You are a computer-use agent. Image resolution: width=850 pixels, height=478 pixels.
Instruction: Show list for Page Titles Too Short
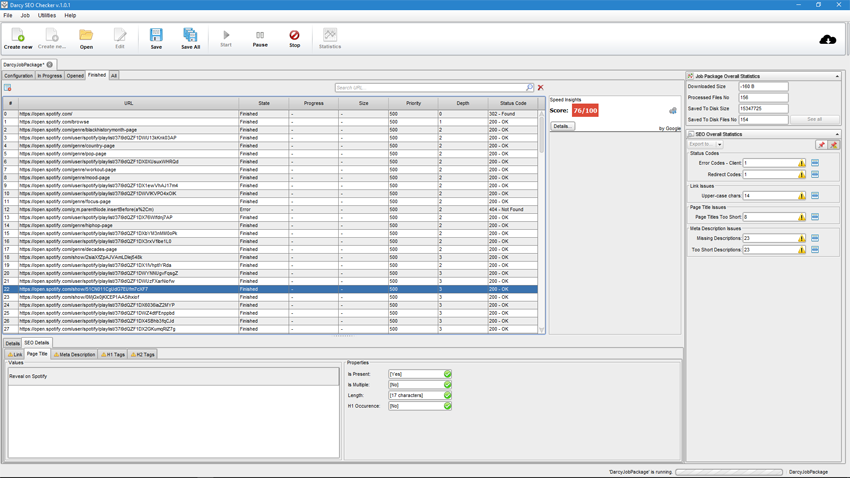pyautogui.click(x=815, y=217)
